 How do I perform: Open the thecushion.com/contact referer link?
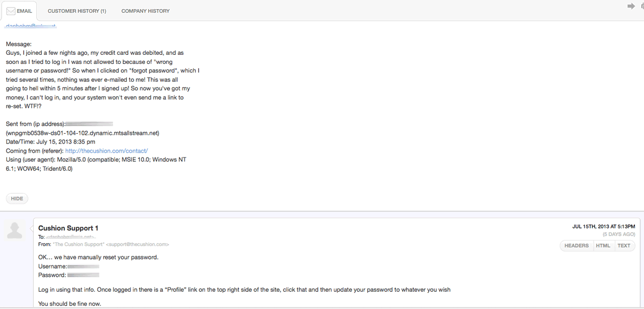[x=106, y=151]
